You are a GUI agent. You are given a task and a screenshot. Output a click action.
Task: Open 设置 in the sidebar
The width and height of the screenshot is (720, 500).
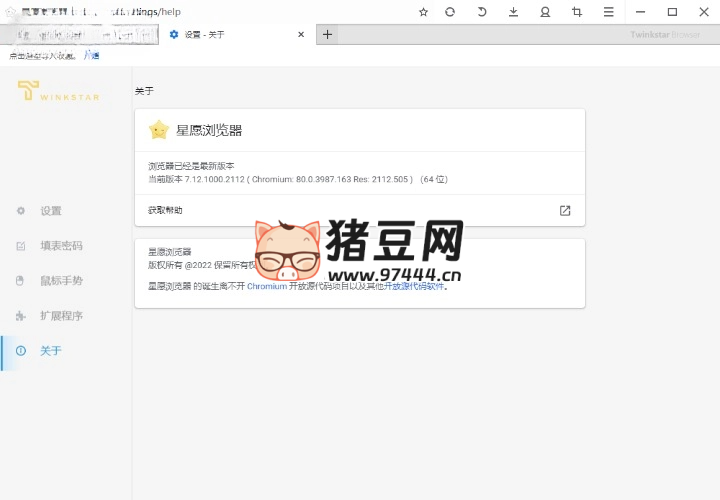(51, 211)
